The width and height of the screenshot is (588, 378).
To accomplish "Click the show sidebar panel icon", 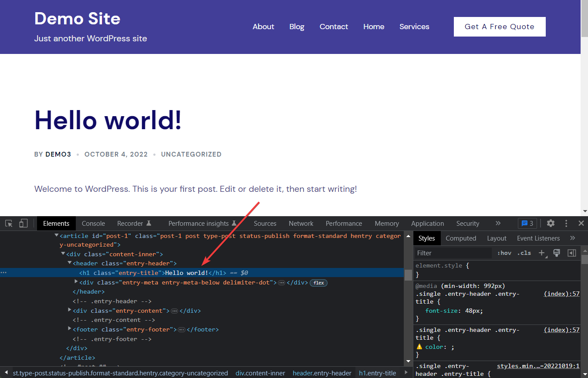I will point(571,253).
